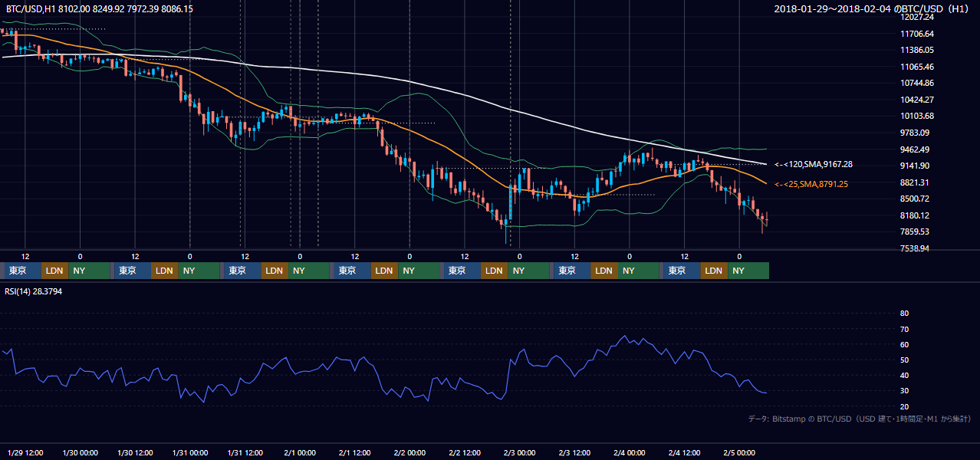The image size is (980, 460).
Task: Select price axis value 9141.90
Action: tap(916, 166)
